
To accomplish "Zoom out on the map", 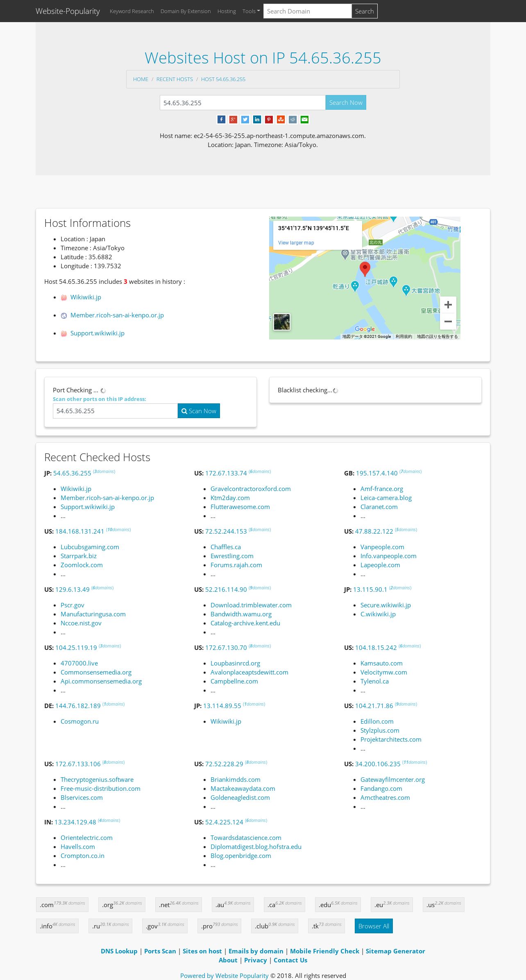I will tap(448, 321).
